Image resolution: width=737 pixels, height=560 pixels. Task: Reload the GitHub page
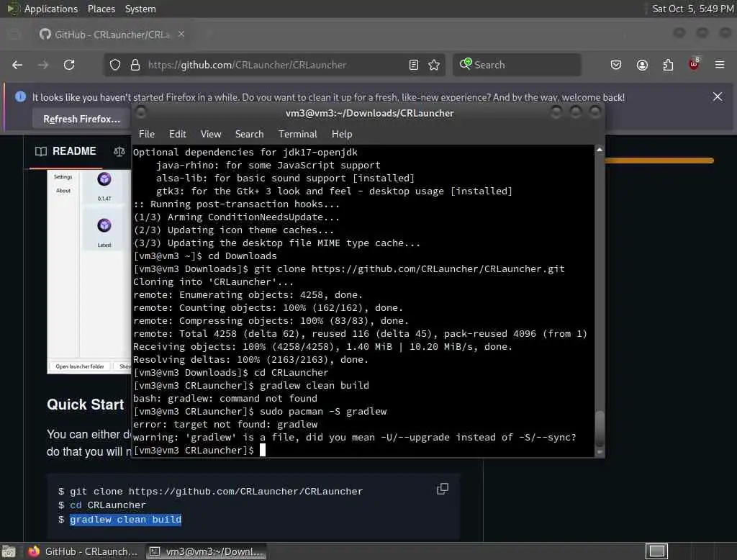(69, 65)
